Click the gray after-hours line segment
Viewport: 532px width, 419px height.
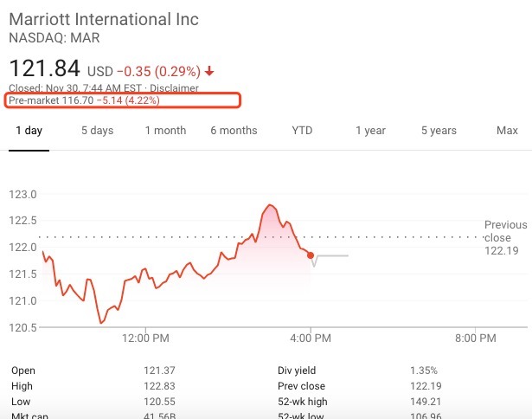(x=333, y=256)
